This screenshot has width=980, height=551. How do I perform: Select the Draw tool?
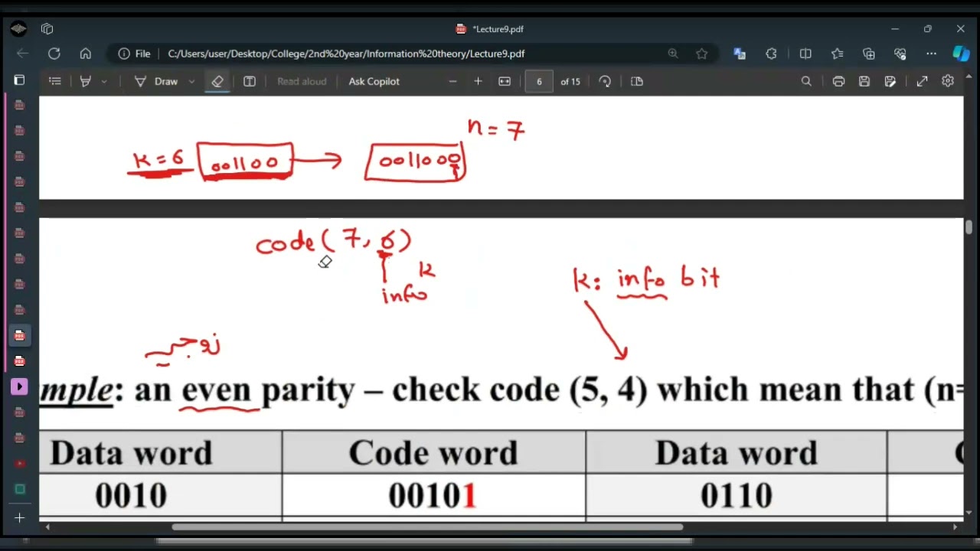[156, 81]
